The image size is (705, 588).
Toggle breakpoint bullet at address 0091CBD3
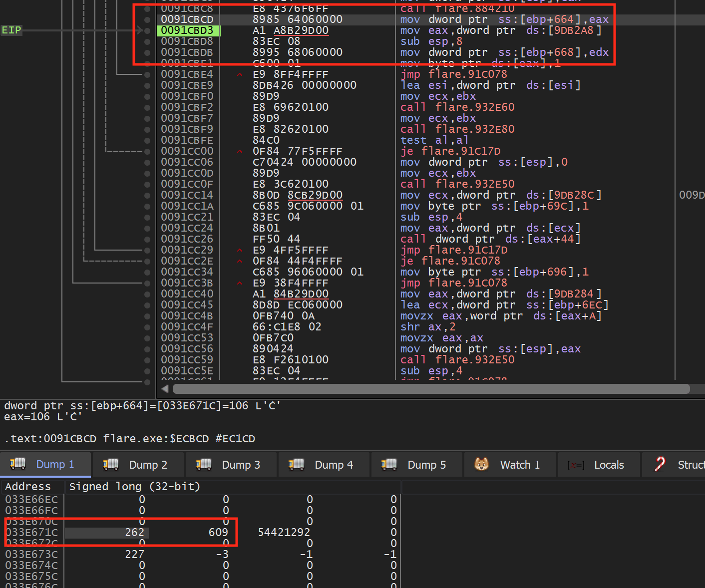click(x=147, y=30)
